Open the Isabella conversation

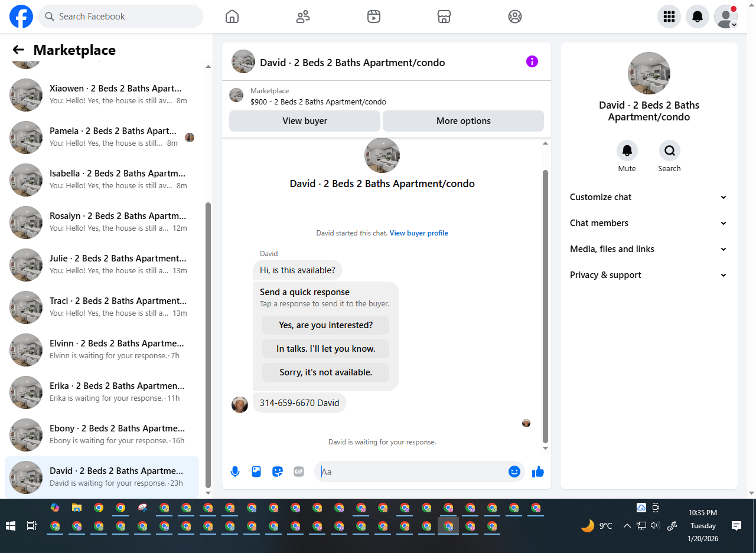102,180
